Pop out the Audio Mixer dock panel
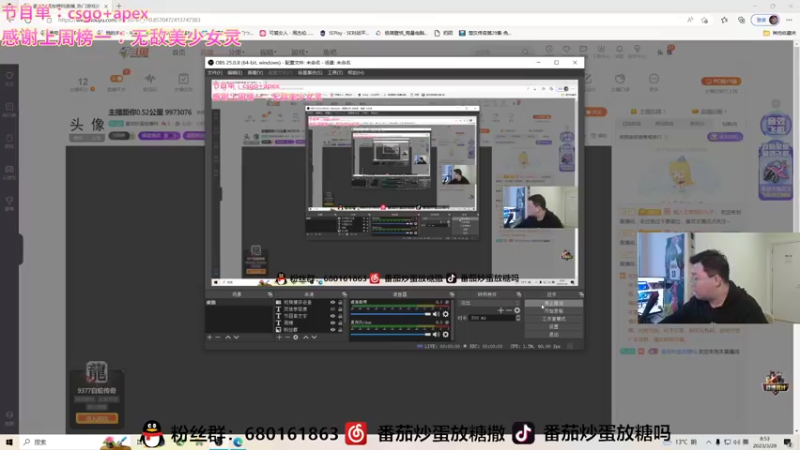The height and width of the screenshot is (450, 800). tap(452, 294)
